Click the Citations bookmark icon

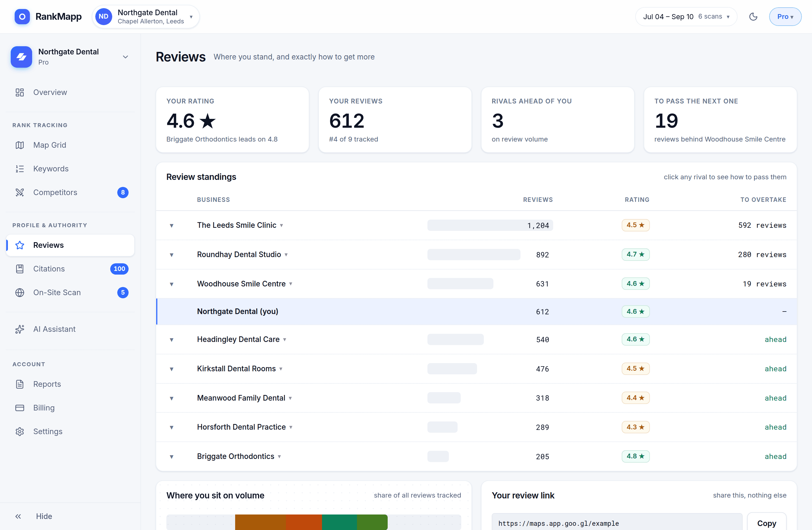(x=20, y=269)
